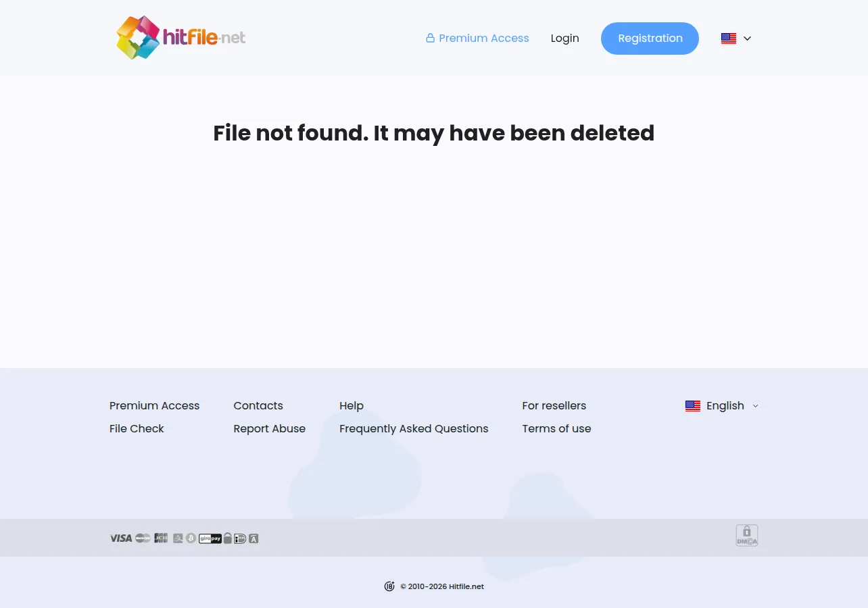Image resolution: width=868 pixels, height=608 pixels.
Task: Click the US flag in the header
Action: 729,39
